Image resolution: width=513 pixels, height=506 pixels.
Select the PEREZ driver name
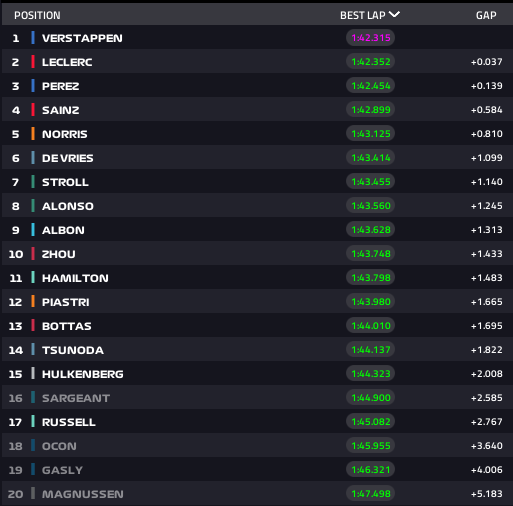tap(61, 86)
